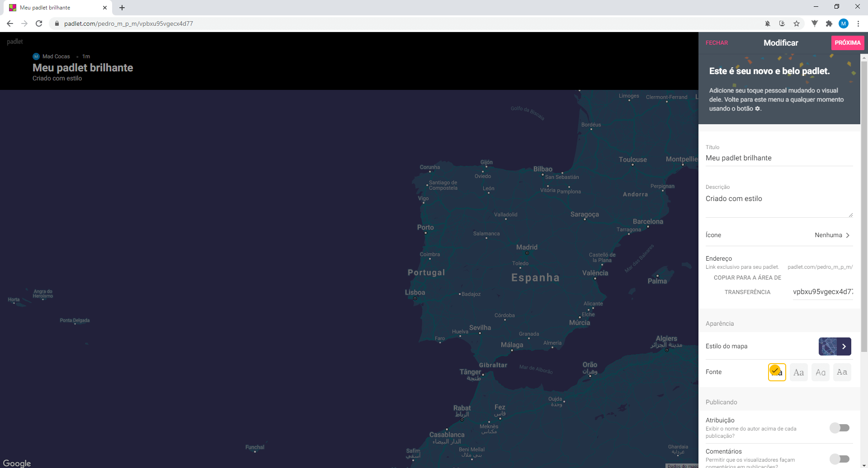Viewport: 868px width, 468px height.
Task: Go forward to the next page
Action: [24, 23]
